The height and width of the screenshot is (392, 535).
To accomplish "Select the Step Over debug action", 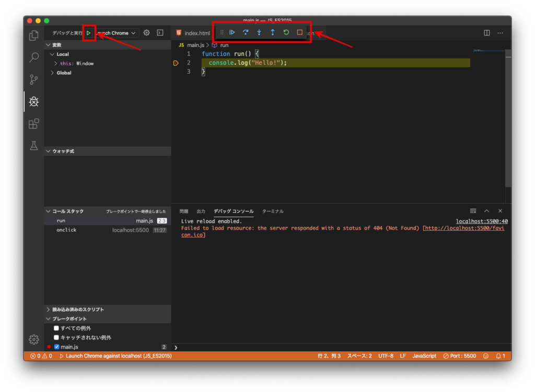I will click(x=246, y=32).
